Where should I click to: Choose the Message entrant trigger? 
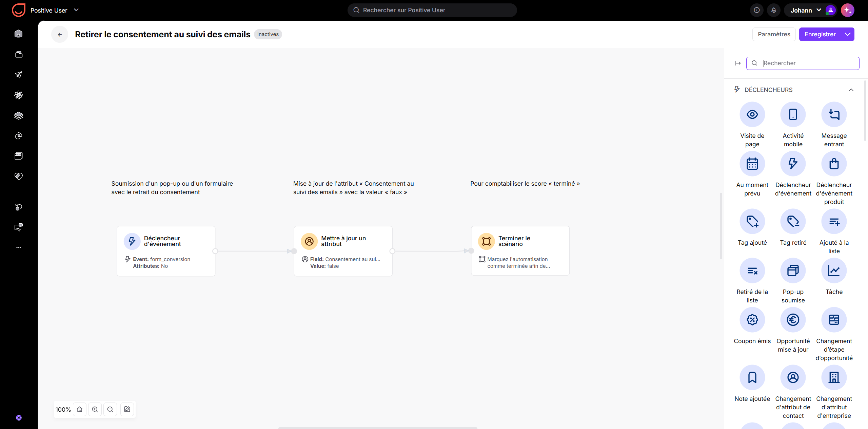(834, 114)
